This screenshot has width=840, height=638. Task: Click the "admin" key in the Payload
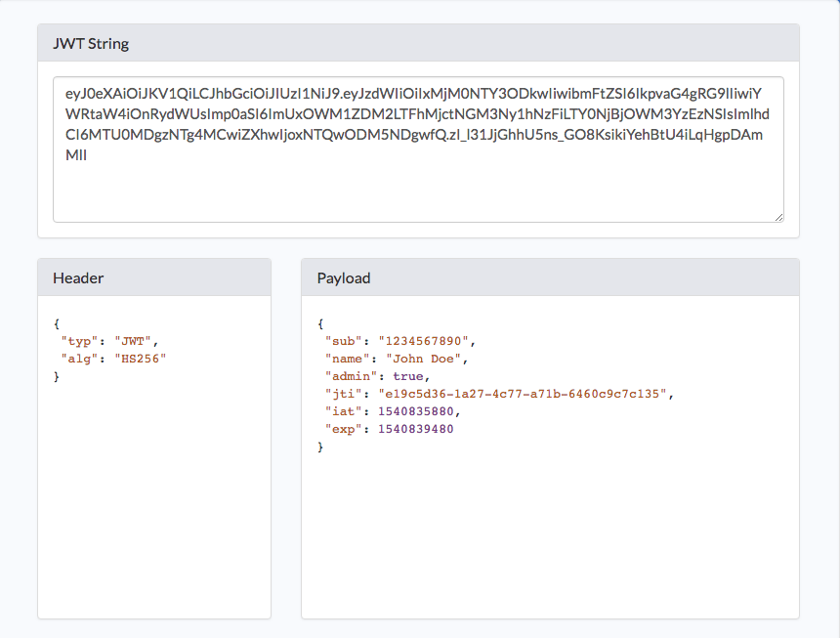click(x=348, y=376)
